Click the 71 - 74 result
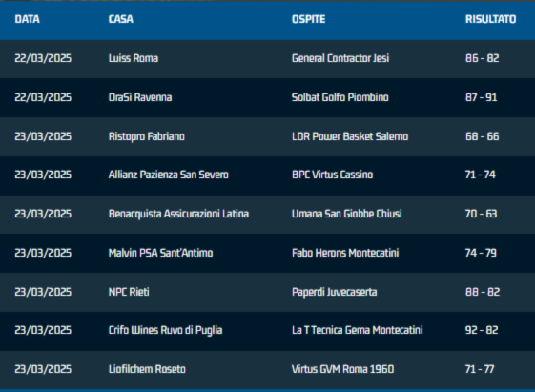Screen dimensions: 535x392 pyautogui.click(x=481, y=175)
